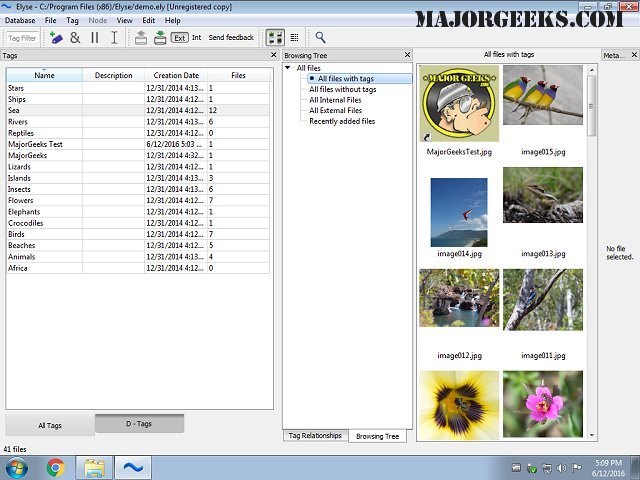Select the image014.jpg kite thumbnail
This screenshot has width=640, height=480.
pyautogui.click(x=459, y=212)
